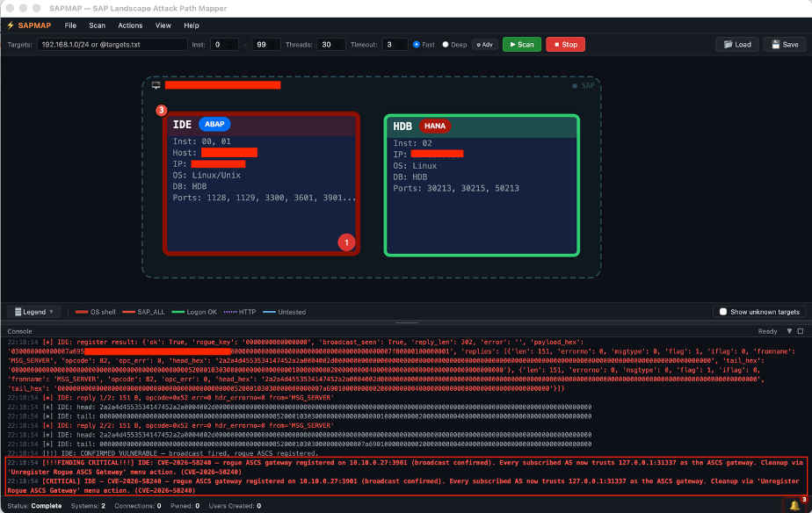The image size is (812, 513).
Task: Click the monitor icon on the landscape group
Action: pyautogui.click(x=156, y=85)
